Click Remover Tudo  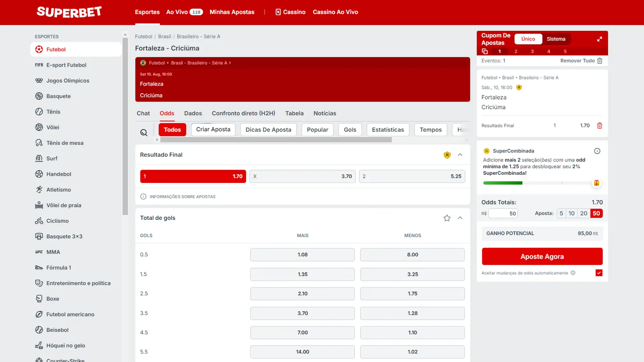[577, 61]
